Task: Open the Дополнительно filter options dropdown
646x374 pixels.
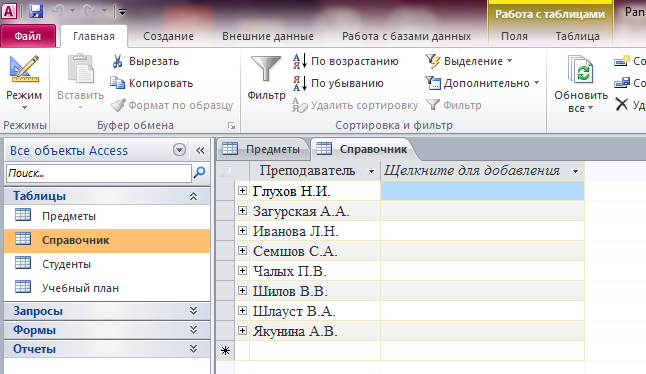Action: 482,83
